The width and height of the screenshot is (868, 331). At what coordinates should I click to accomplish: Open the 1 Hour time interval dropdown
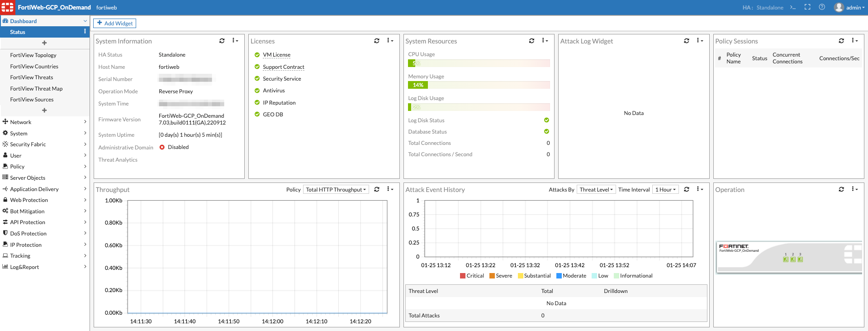point(665,190)
